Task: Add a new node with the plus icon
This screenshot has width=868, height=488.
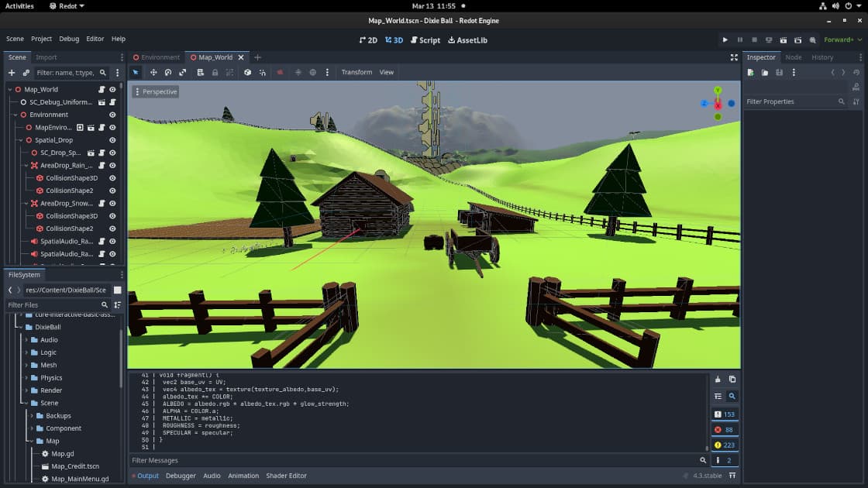Action: 12,73
